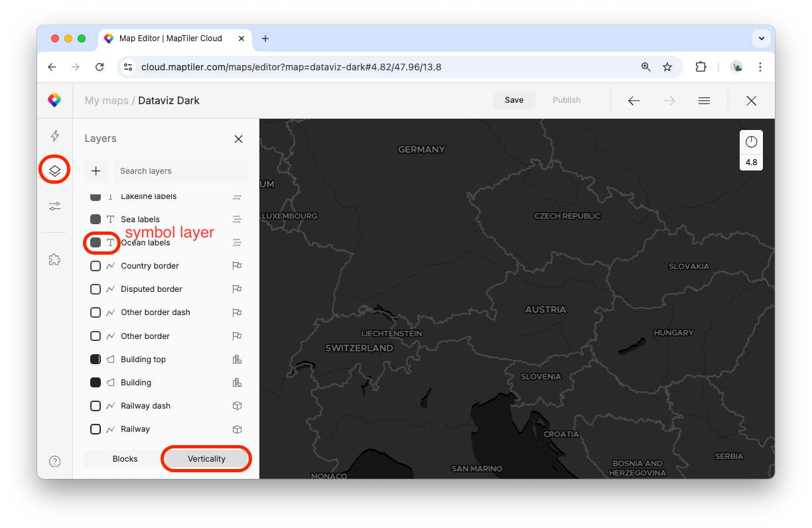Toggle the Country border layer checkbox

tap(96, 266)
